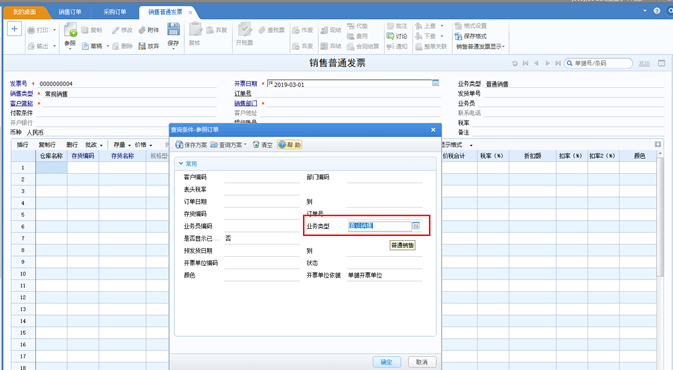Click the 输出 export button
Viewport: 673px width, 370px height.
click(38, 46)
